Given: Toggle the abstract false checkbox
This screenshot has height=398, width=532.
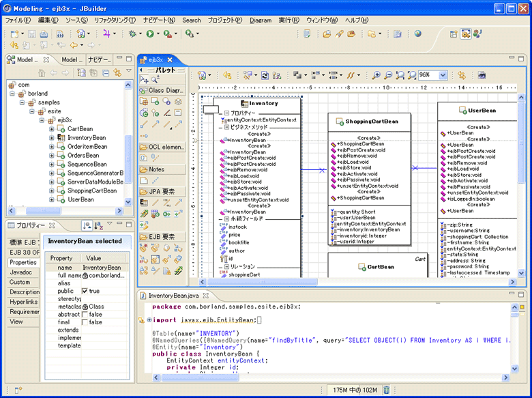Looking at the screenshot, I should 85,315.
